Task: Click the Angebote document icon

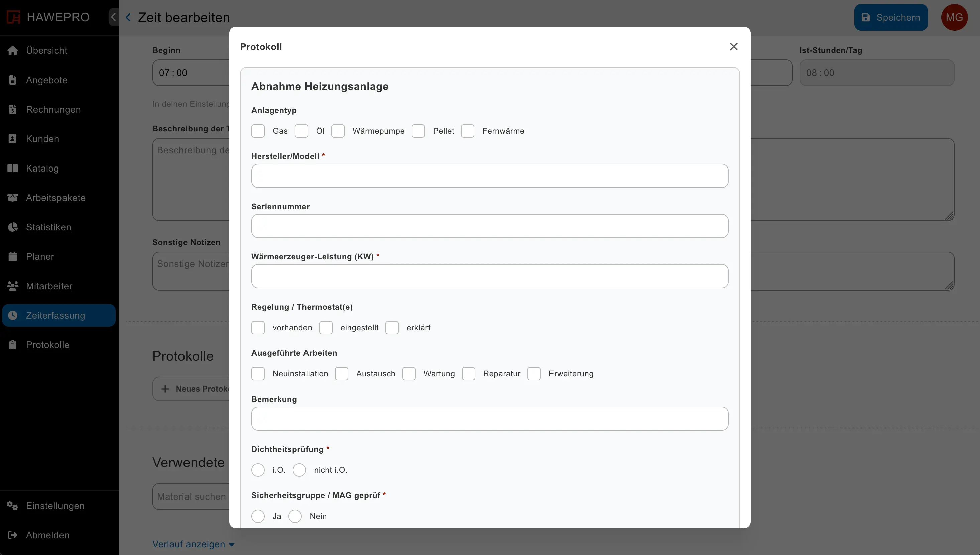Action: tap(13, 80)
